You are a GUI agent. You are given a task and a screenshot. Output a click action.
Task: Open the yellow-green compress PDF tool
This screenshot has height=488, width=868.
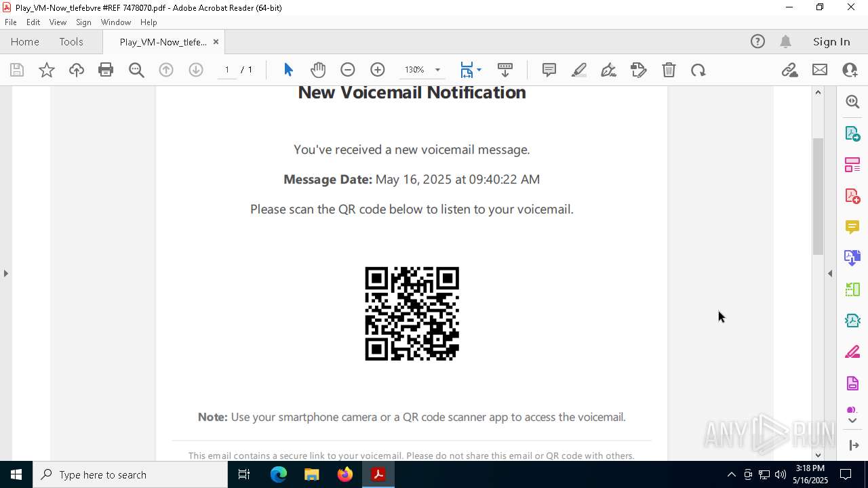852,289
